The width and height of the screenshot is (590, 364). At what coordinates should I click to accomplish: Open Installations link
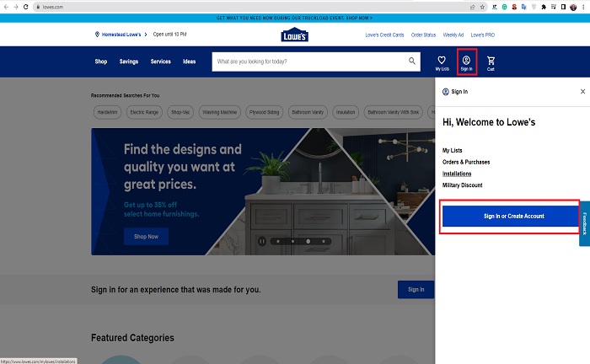457,174
